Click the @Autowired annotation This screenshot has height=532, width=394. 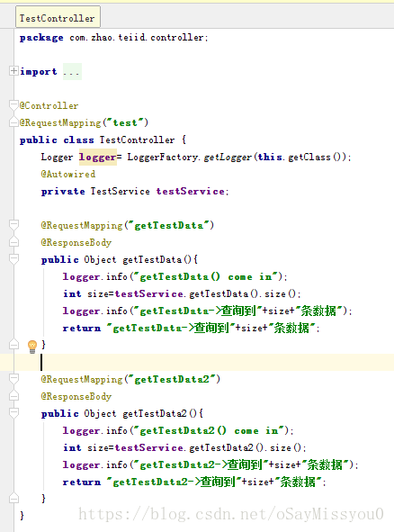tap(68, 174)
